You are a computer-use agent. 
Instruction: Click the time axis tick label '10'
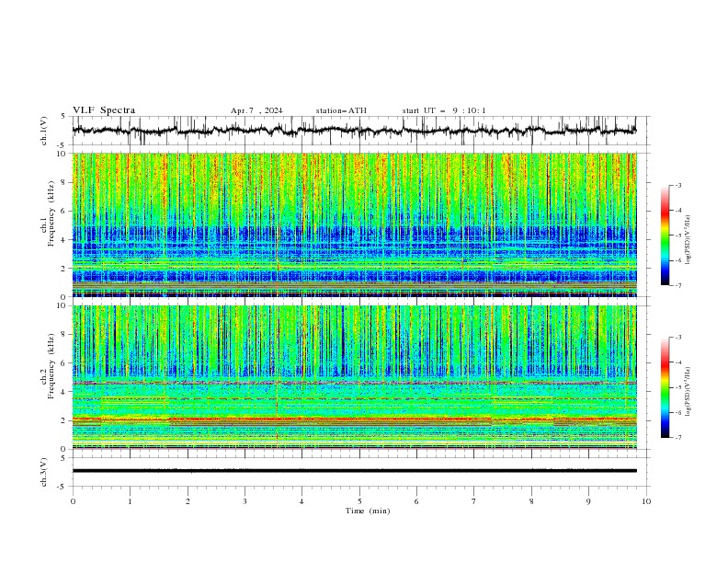[x=646, y=501]
